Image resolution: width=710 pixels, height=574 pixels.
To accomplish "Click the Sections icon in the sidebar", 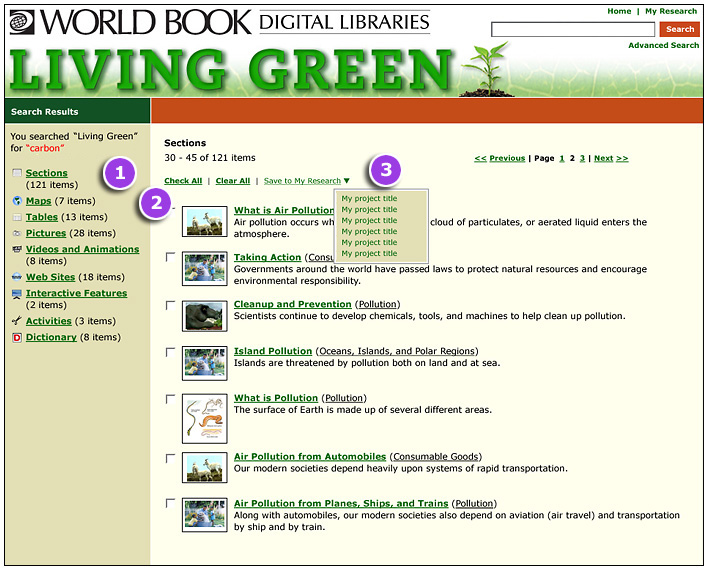I will point(17,172).
